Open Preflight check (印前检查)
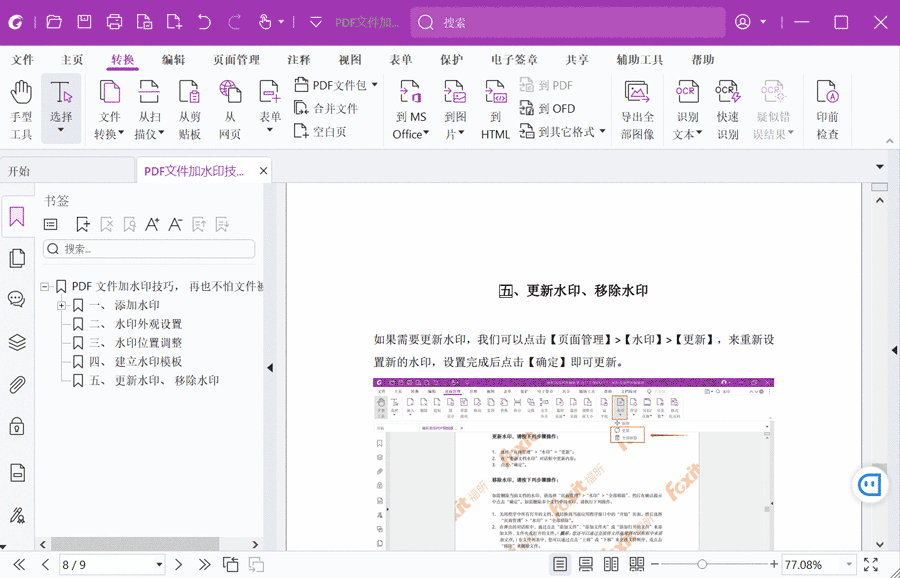This screenshot has width=900, height=578. tap(827, 110)
